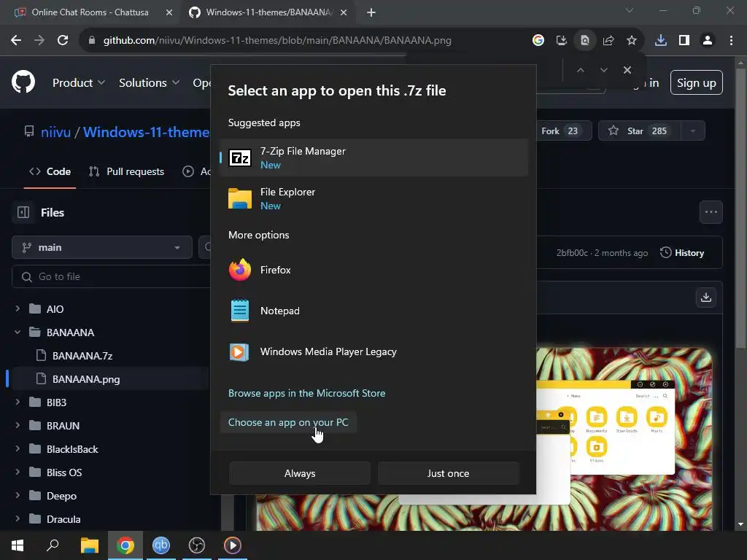Open OBS Studio from taskbar
Image resolution: width=747 pixels, height=560 pixels.
(x=197, y=545)
